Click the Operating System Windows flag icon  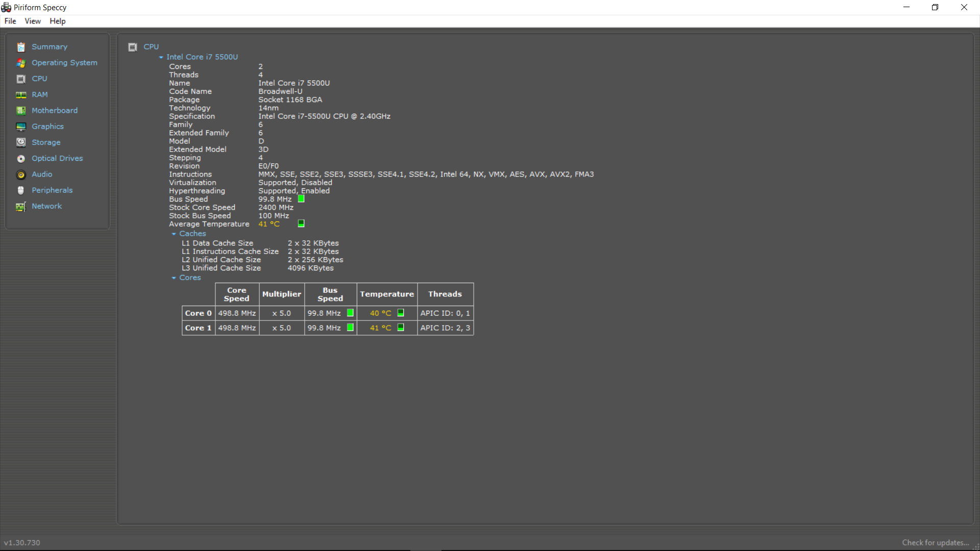[x=21, y=63]
